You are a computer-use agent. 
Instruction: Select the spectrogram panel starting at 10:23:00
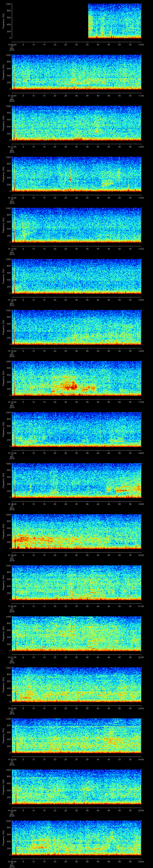coord(77,736)
